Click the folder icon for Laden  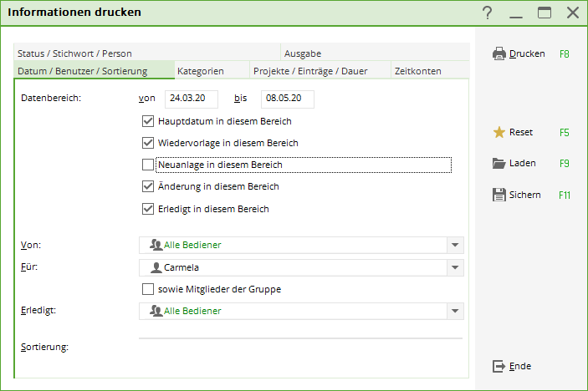499,163
